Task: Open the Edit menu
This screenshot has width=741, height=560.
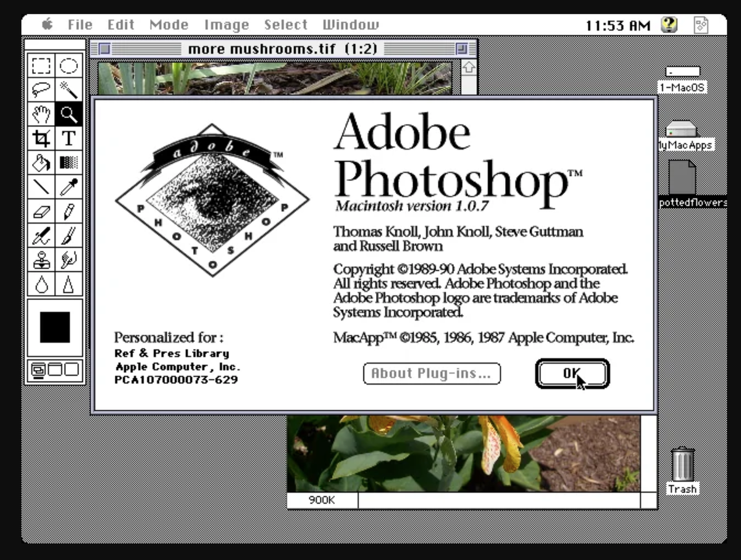Action: 121,25
